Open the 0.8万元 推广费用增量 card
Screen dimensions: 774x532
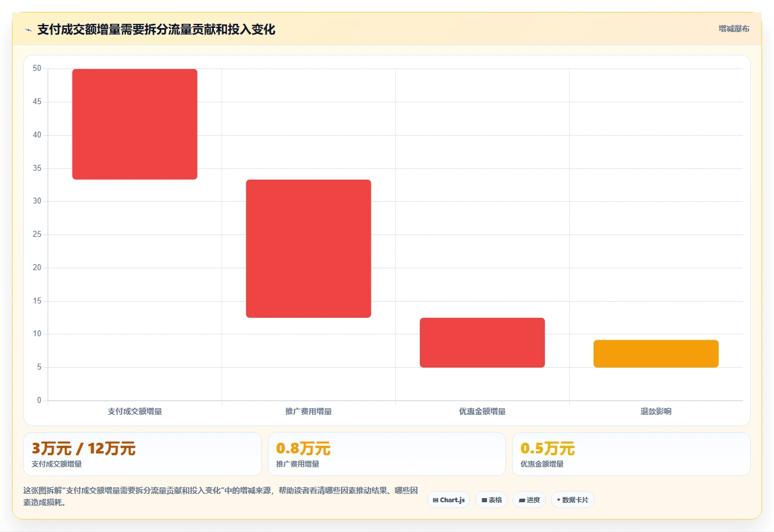click(x=387, y=454)
